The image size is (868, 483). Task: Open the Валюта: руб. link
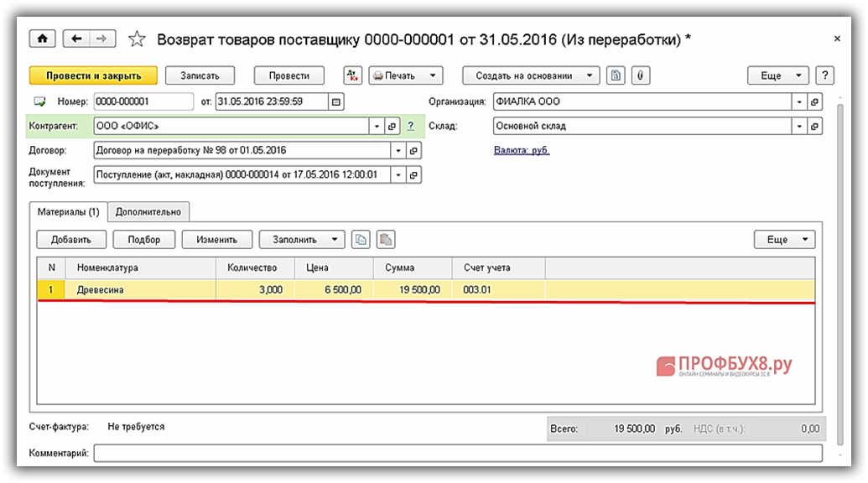click(x=522, y=150)
